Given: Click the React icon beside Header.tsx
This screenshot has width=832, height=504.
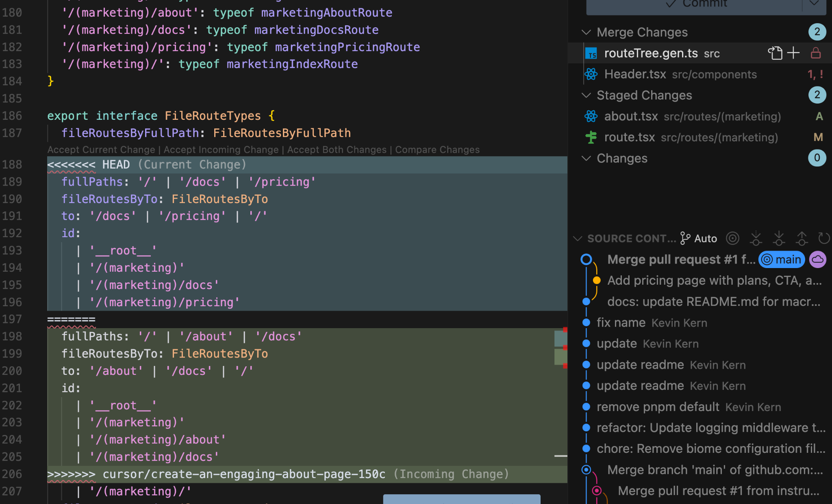Looking at the screenshot, I should (x=591, y=74).
